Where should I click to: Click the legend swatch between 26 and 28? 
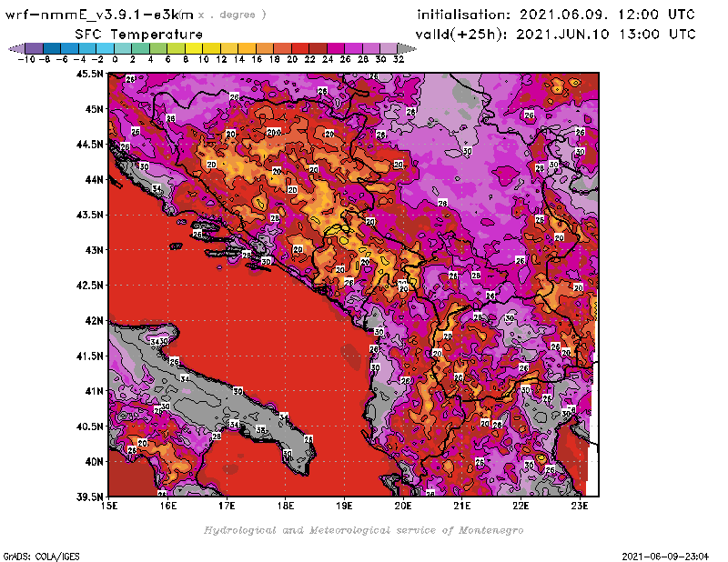[x=353, y=49]
